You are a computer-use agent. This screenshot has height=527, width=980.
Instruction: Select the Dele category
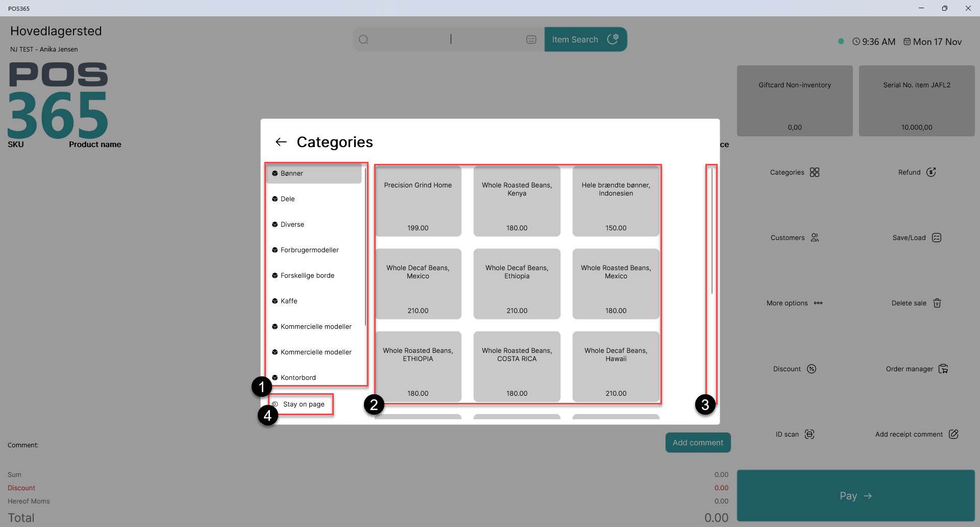314,199
